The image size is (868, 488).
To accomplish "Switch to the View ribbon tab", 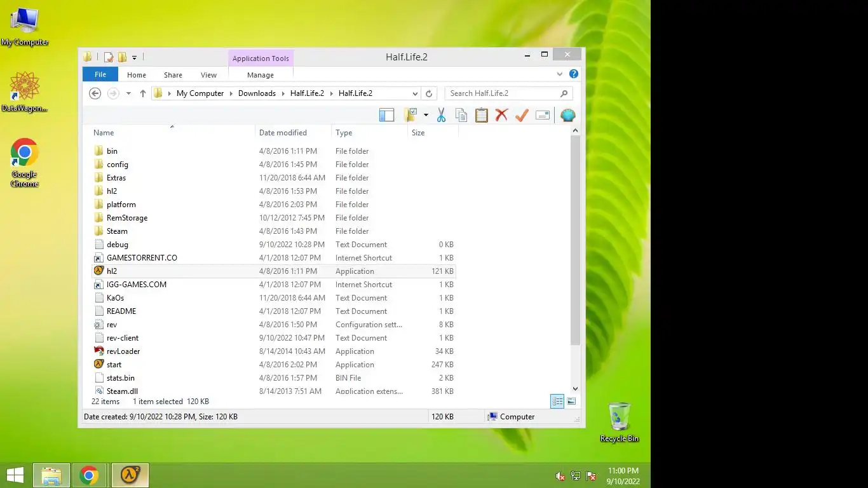I will (x=208, y=75).
